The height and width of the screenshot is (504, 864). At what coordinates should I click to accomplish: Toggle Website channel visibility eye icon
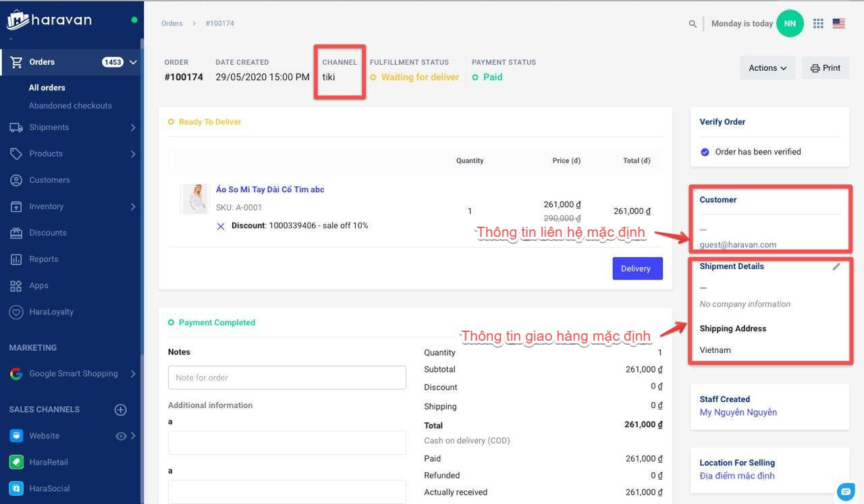coord(121,436)
